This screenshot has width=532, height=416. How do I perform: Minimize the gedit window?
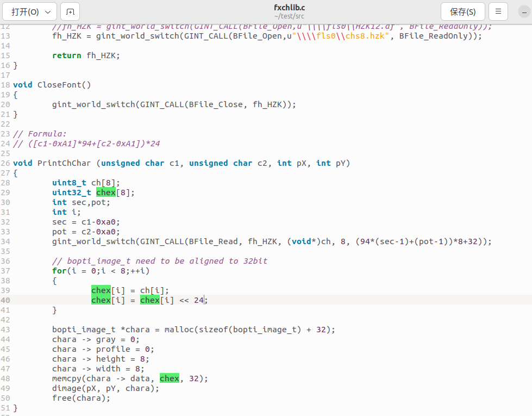pyautogui.click(x=524, y=12)
